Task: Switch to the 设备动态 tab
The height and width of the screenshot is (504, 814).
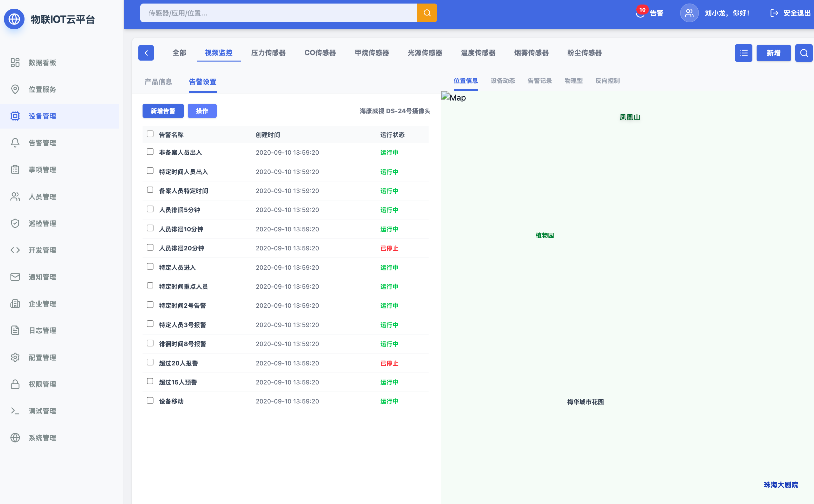Action: pyautogui.click(x=503, y=81)
